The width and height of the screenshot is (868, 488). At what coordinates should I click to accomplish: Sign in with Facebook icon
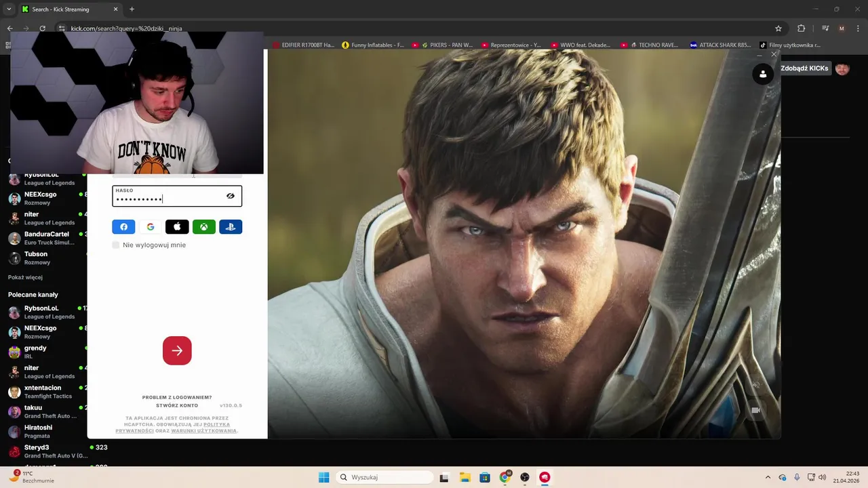123,227
